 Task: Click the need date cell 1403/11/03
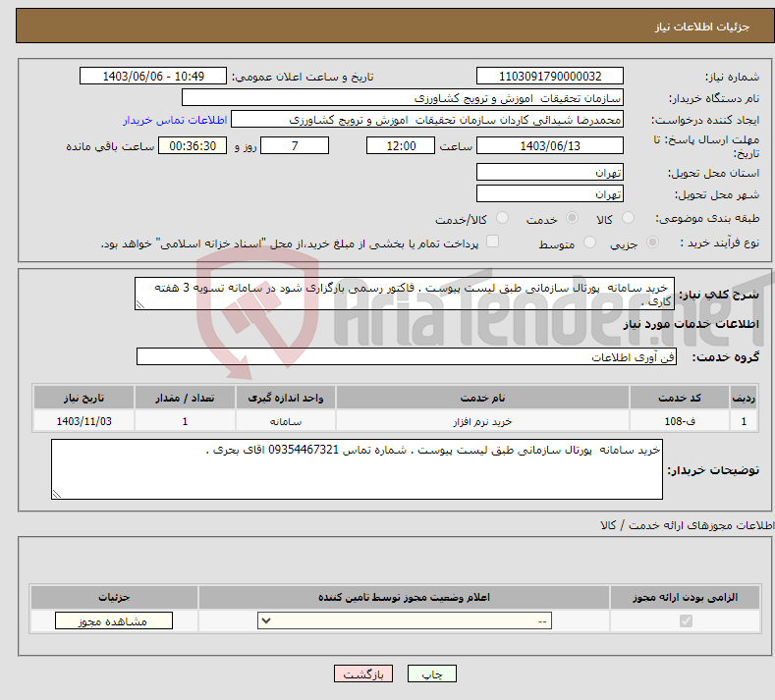click(84, 421)
